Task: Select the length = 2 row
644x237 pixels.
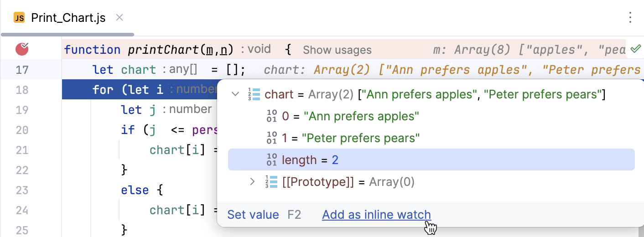Action: (x=431, y=160)
